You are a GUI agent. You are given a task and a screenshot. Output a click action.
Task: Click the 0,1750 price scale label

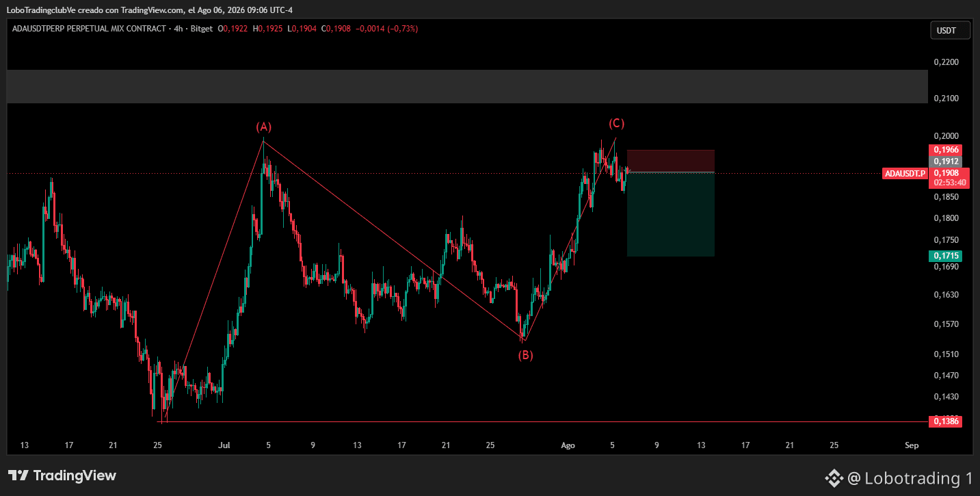tap(946, 240)
